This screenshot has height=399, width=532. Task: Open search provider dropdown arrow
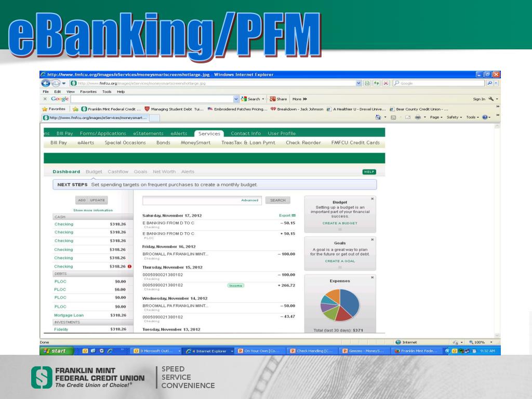[x=496, y=83]
